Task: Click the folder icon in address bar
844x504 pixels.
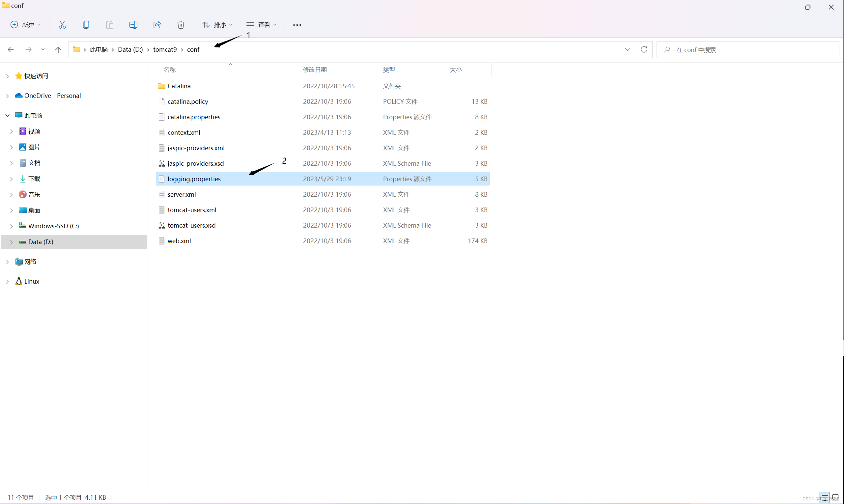Action: tap(76, 50)
